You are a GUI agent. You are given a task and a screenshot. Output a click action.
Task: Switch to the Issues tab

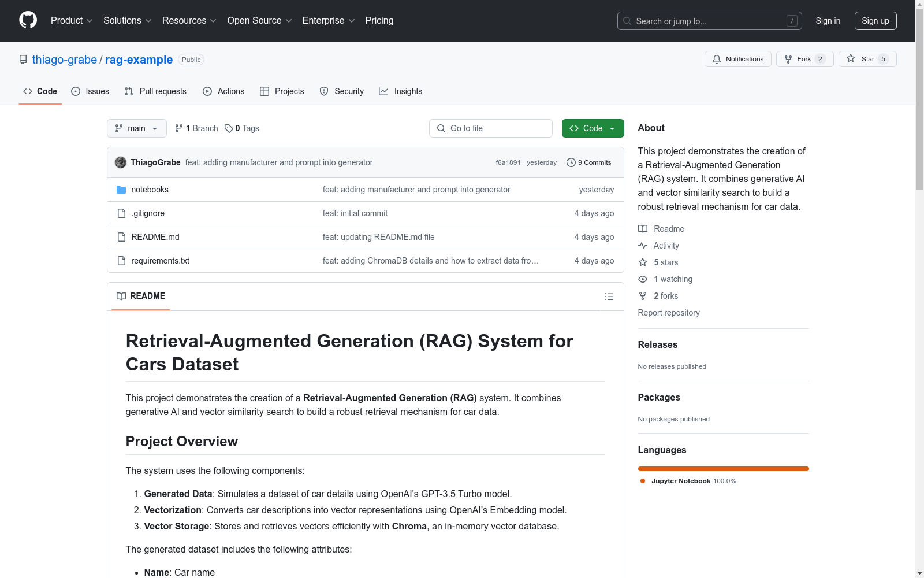pos(90,91)
